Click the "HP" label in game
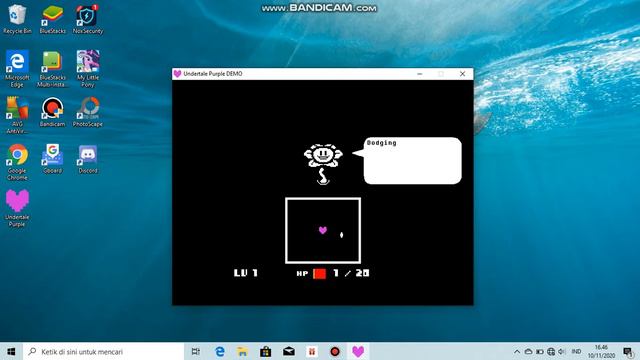The image size is (640, 360). [x=302, y=273]
